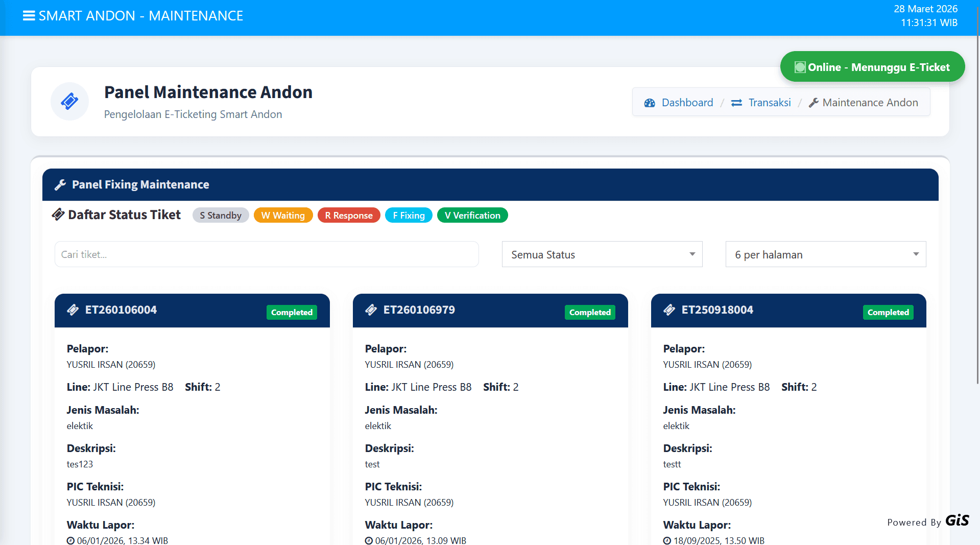Click the Online - Menunggu E-Ticket button

(x=872, y=66)
